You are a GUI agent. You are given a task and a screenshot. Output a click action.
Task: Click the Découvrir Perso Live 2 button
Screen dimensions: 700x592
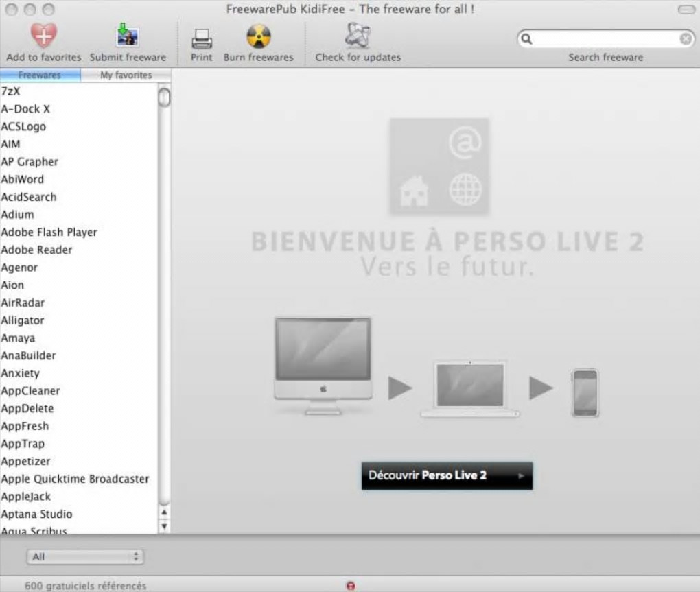[x=447, y=475]
